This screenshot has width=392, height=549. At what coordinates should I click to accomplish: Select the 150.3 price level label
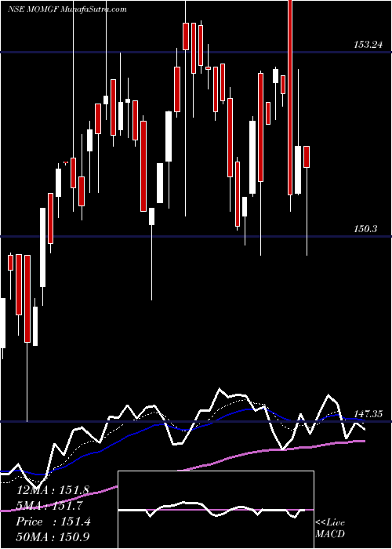(365, 229)
